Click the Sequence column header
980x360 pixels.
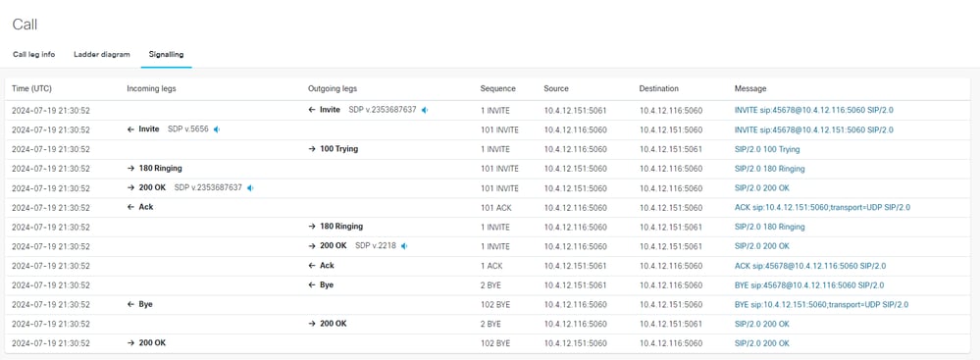(497, 88)
